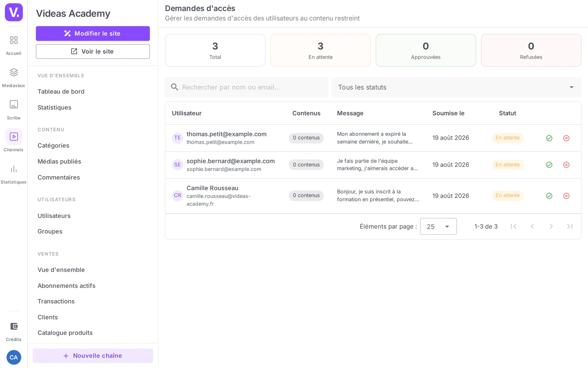
Task: Approve Camille Rousseau's request
Action: point(549,196)
